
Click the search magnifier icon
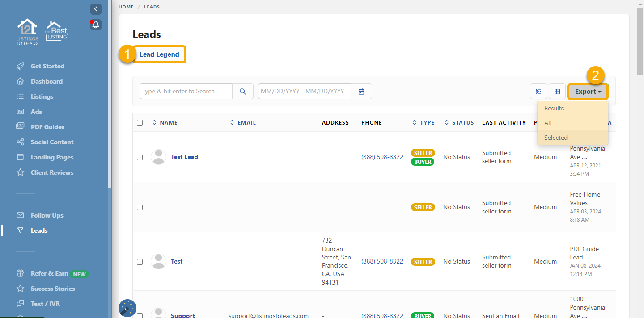(x=243, y=91)
